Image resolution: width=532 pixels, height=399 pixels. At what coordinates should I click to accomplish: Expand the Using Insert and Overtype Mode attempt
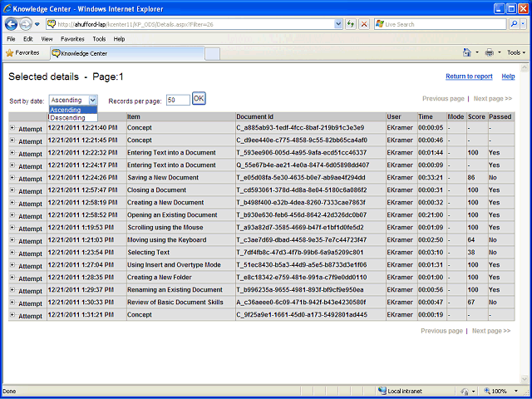[x=12, y=265]
